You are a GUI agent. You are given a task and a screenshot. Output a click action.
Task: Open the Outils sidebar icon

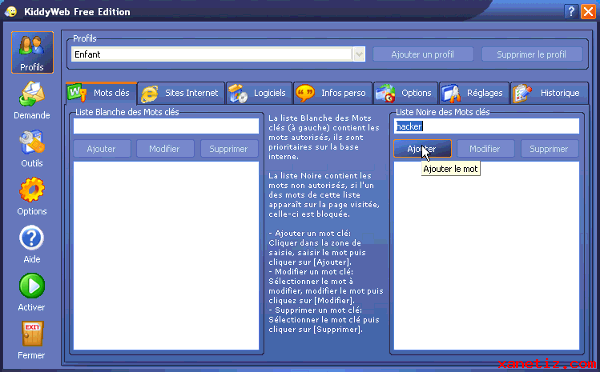pyautogui.click(x=32, y=148)
